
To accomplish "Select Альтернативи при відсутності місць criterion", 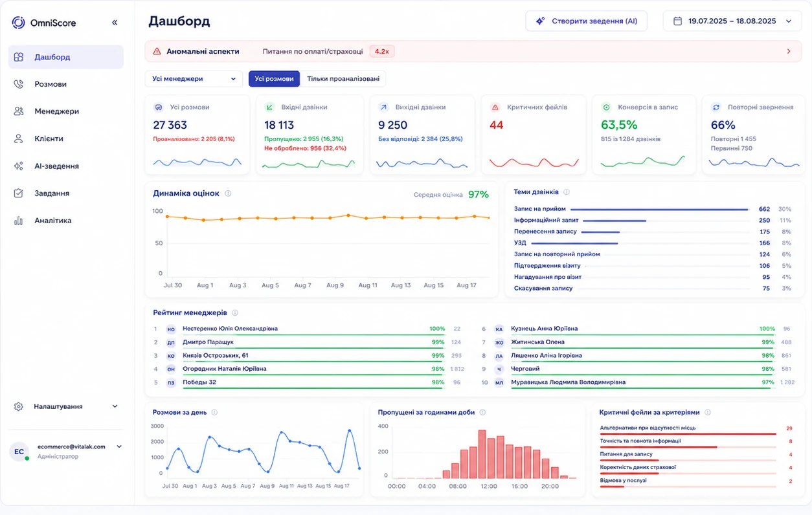I will [697, 430].
